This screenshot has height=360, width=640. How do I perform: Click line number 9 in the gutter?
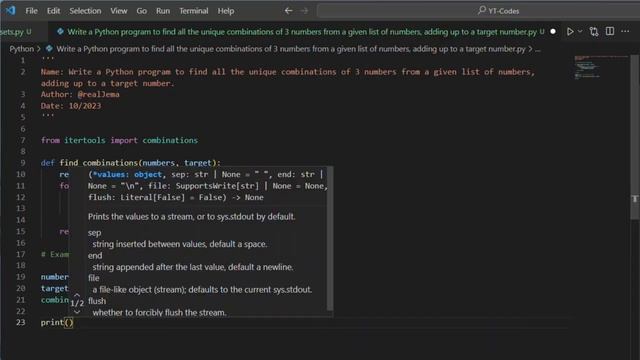pyautogui.click(x=23, y=162)
